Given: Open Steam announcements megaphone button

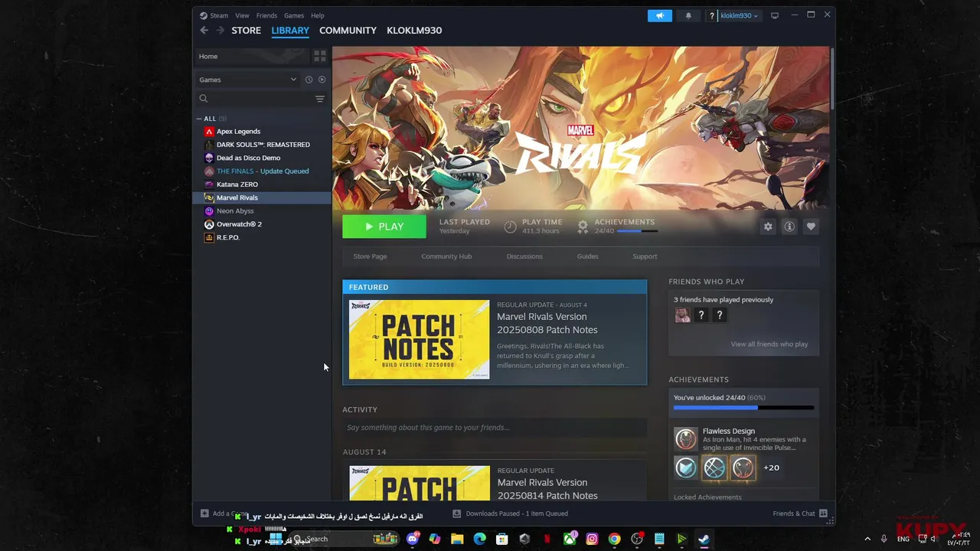Looking at the screenshot, I should [x=659, y=15].
